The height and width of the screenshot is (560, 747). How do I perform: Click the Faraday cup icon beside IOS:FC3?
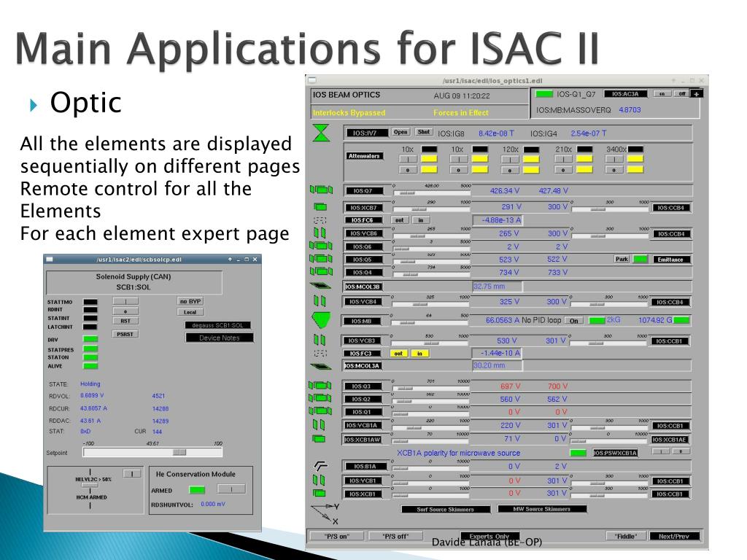pyautogui.click(x=320, y=354)
